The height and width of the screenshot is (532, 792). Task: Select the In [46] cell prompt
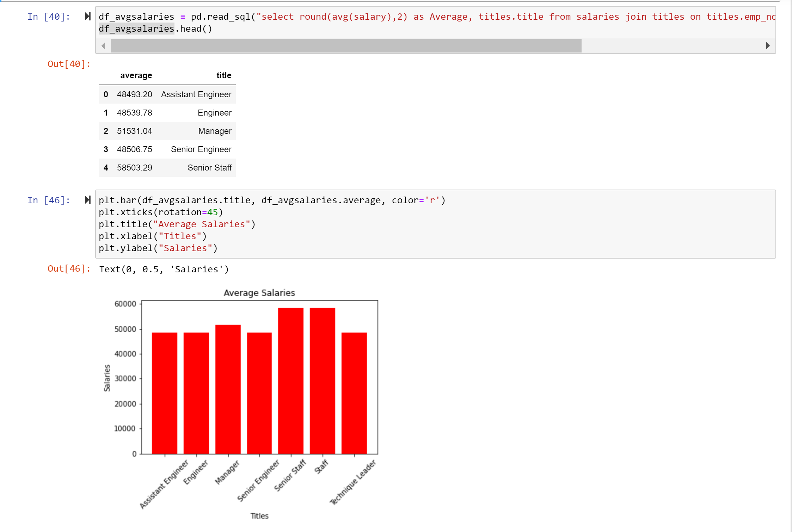tap(49, 200)
